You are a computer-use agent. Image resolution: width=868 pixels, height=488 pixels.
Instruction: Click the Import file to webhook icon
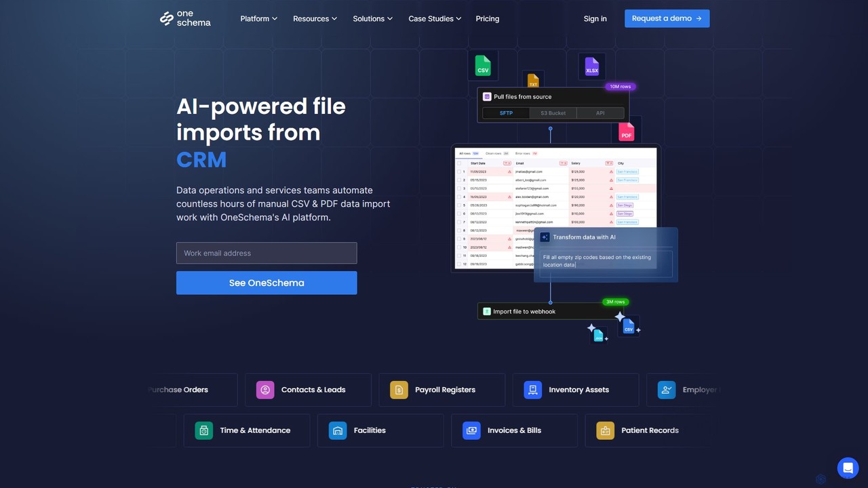click(x=486, y=312)
